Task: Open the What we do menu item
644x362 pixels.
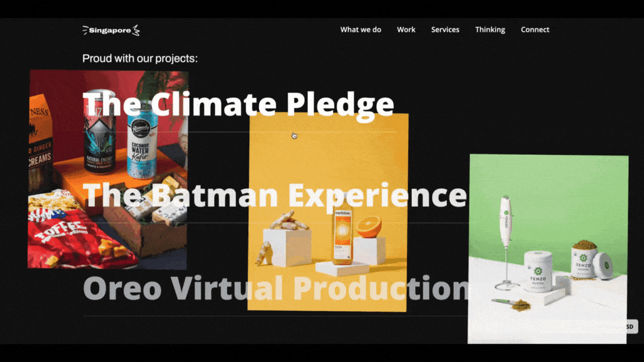Action: 361,30
